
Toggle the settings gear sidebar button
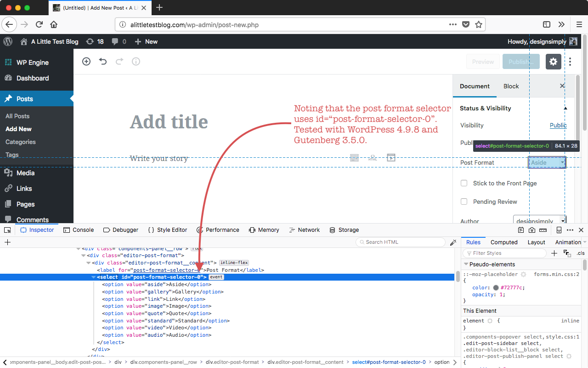coord(553,62)
